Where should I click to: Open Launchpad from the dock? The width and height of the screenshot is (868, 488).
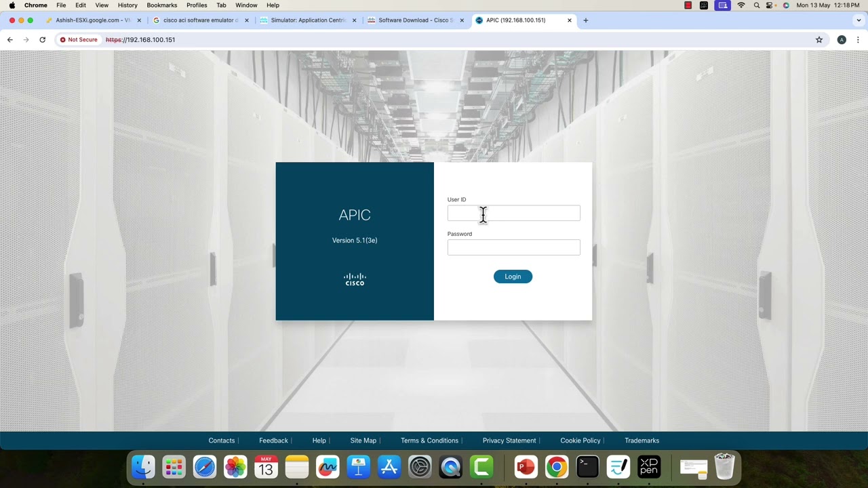(x=174, y=467)
